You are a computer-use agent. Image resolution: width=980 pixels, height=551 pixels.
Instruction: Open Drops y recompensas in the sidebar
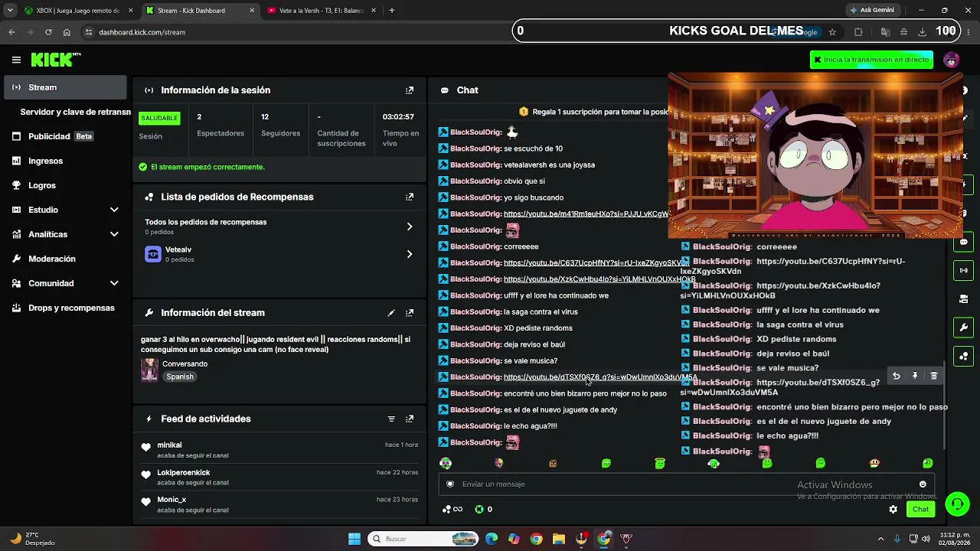(x=66, y=308)
